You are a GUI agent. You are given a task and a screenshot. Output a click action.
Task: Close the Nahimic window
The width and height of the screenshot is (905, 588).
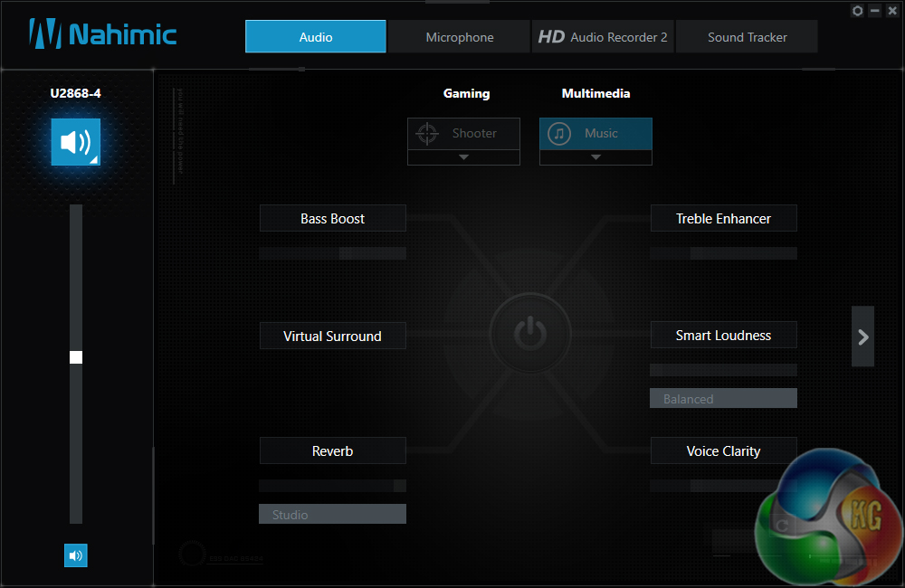coord(892,10)
